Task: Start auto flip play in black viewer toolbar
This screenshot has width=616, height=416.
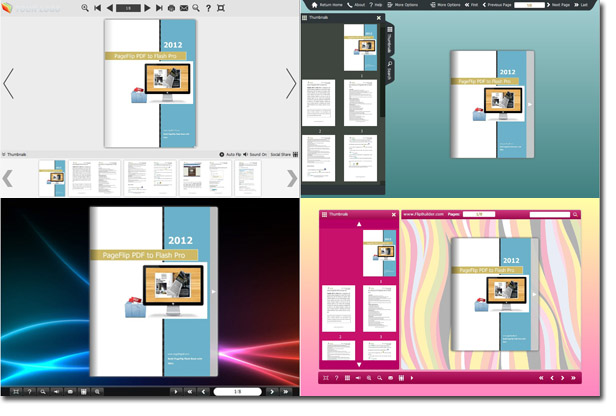Action: [176, 391]
